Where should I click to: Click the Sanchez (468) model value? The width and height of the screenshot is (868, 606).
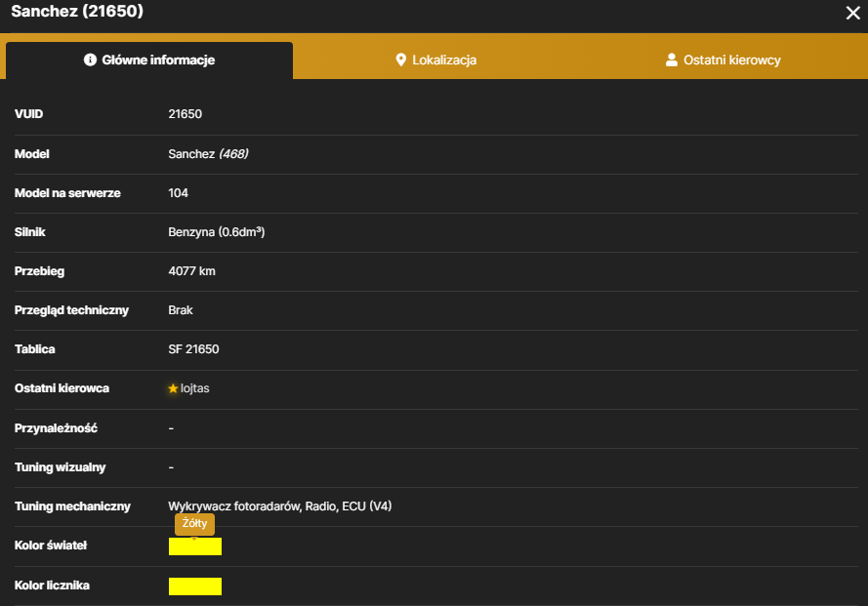click(x=208, y=154)
